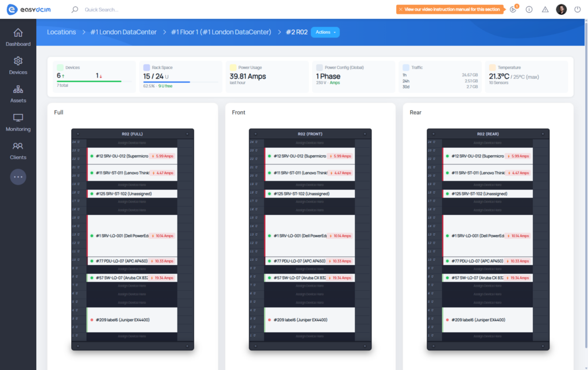The image size is (588, 370).
Task: Open the Actions dropdown in the breadcrumb bar
Action: (325, 32)
